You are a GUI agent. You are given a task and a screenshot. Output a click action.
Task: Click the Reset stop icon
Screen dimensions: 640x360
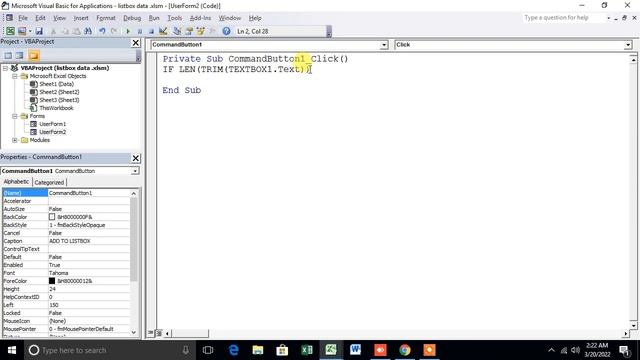coord(151,31)
